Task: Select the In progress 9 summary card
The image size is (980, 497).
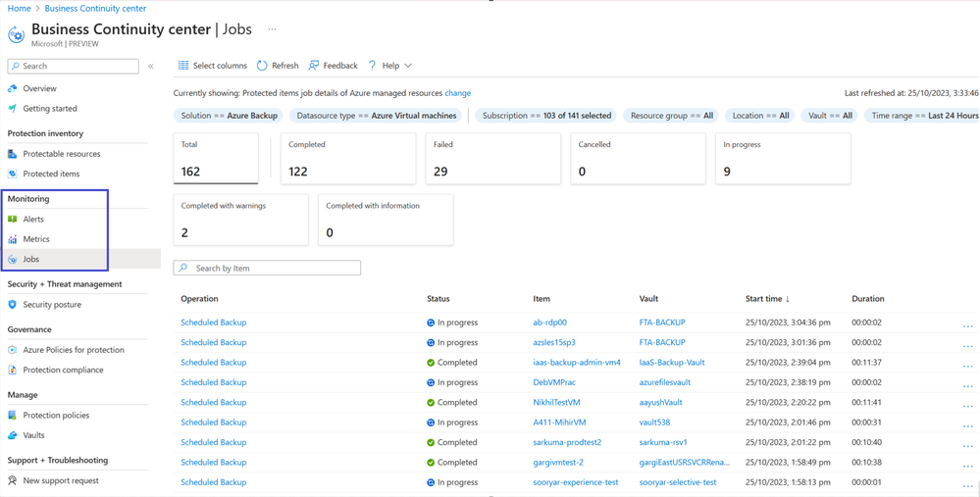Action: click(783, 159)
